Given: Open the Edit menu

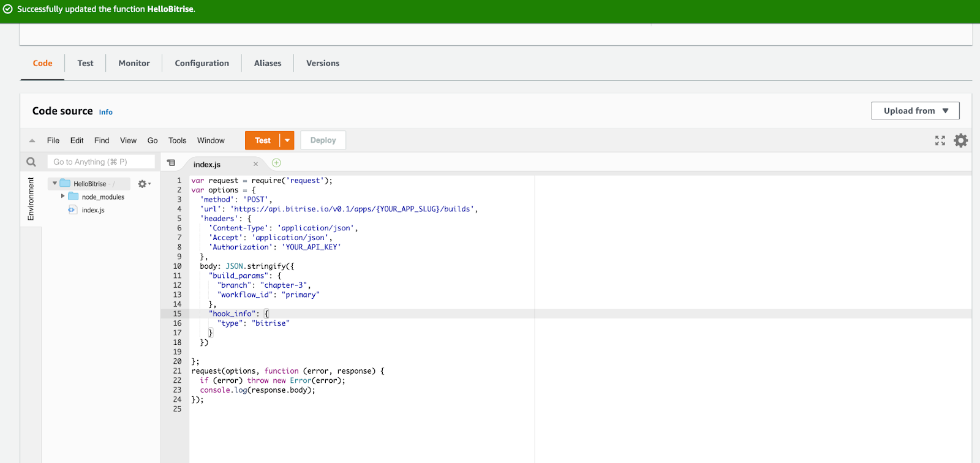Looking at the screenshot, I should click(x=77, y=140).
